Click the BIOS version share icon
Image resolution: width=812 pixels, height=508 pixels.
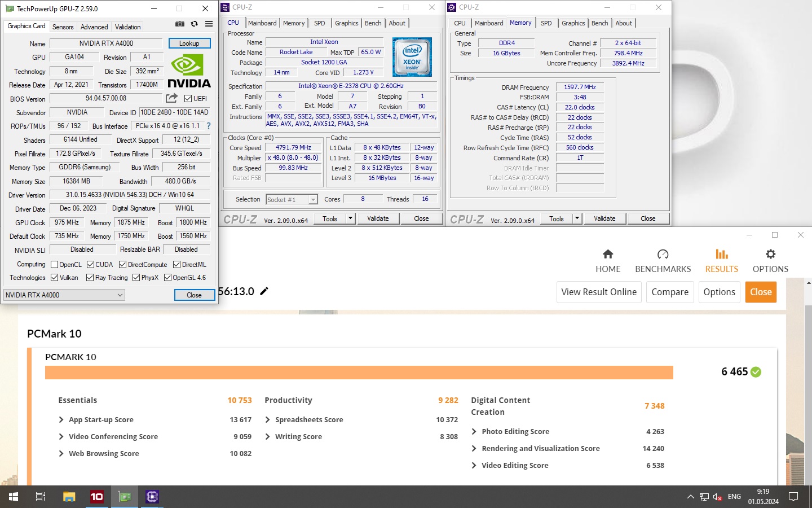(x=172, y=98)
